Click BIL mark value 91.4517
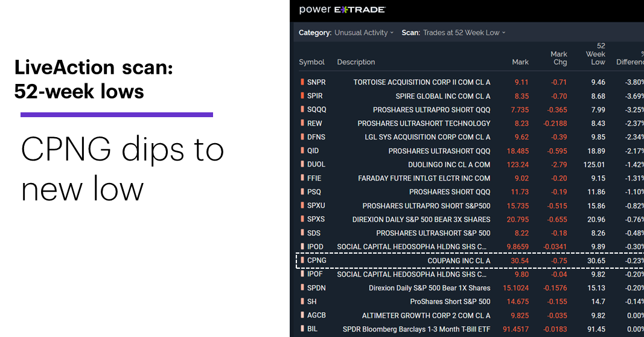This screenshot has width=644, height=337. (516, 329)
